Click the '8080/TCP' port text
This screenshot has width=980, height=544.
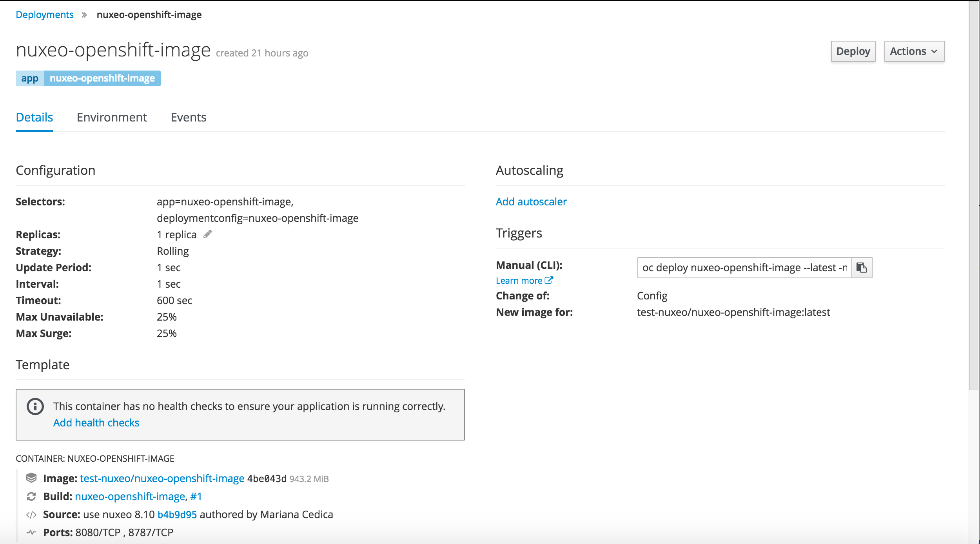(98, 532)
